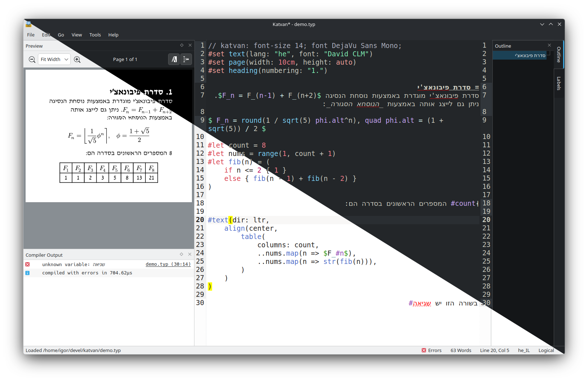Select the 'compiled with errors in 704.62µs' message

[87, 273]
